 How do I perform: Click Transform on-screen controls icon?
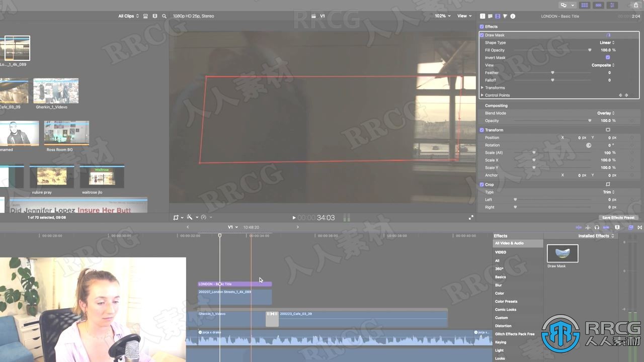[608, 130]
